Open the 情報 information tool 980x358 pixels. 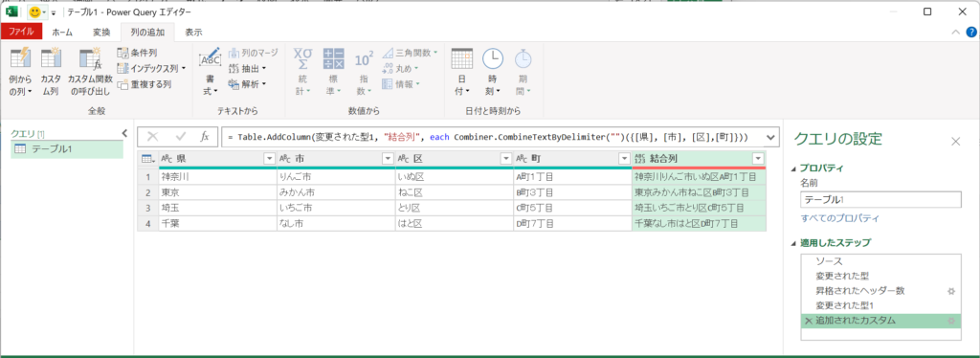click(401, 83)
